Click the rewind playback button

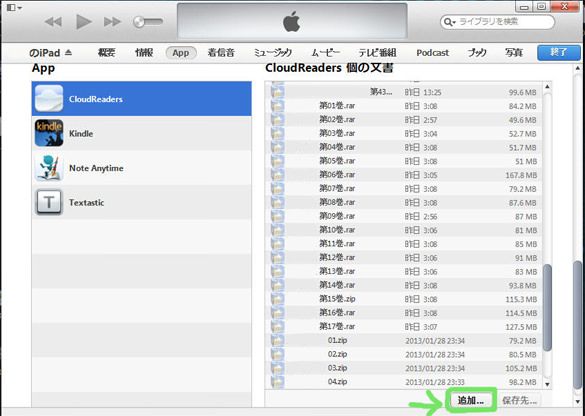click(x=53, y=22)
